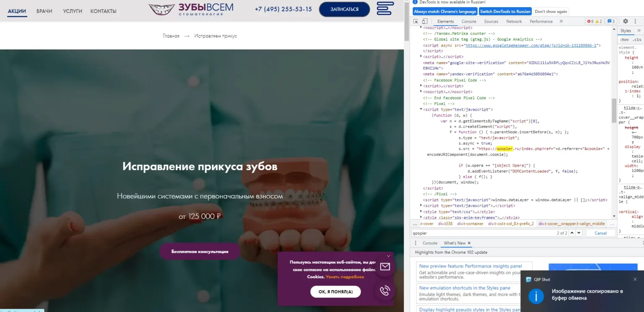Click the ЗАПИСАТЬСЯ appointment button
This screenshot has height=312, width=644.
point(344,9)
